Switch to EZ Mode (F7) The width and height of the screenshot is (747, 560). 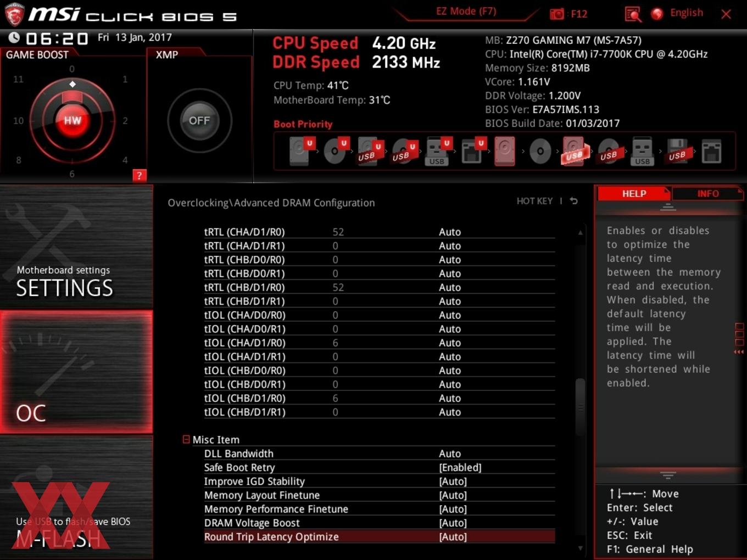tap(466, 11)
